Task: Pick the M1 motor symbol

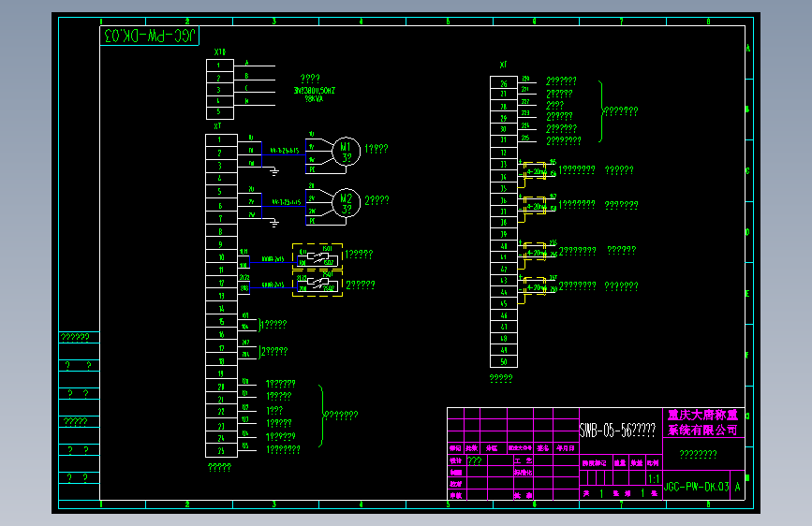Action: 346,152
